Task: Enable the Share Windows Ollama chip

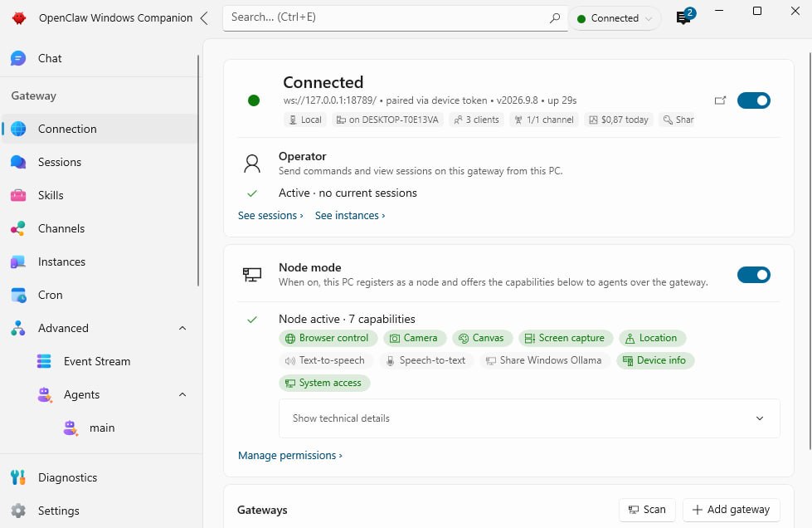Action: 544,360
